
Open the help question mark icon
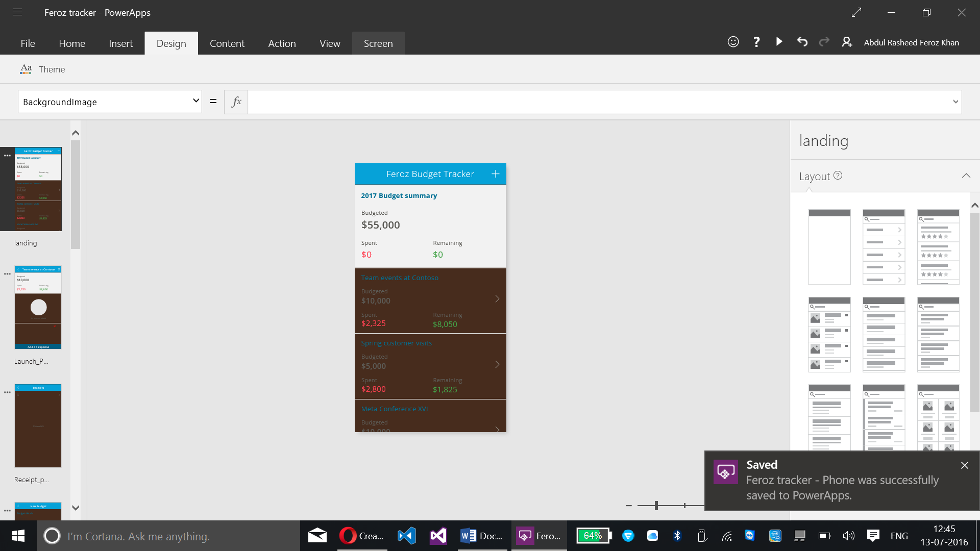coord(756,42)
